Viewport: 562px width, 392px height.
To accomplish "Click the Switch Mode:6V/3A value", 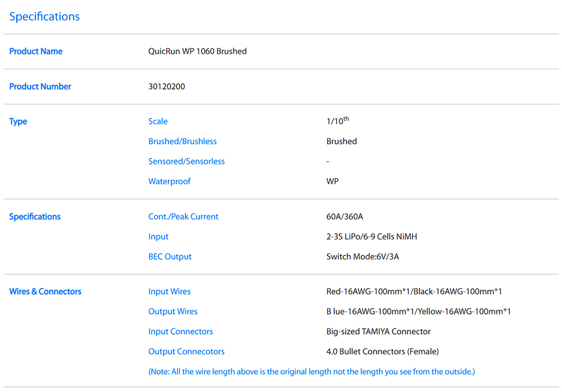I will [x=362, y=257].
